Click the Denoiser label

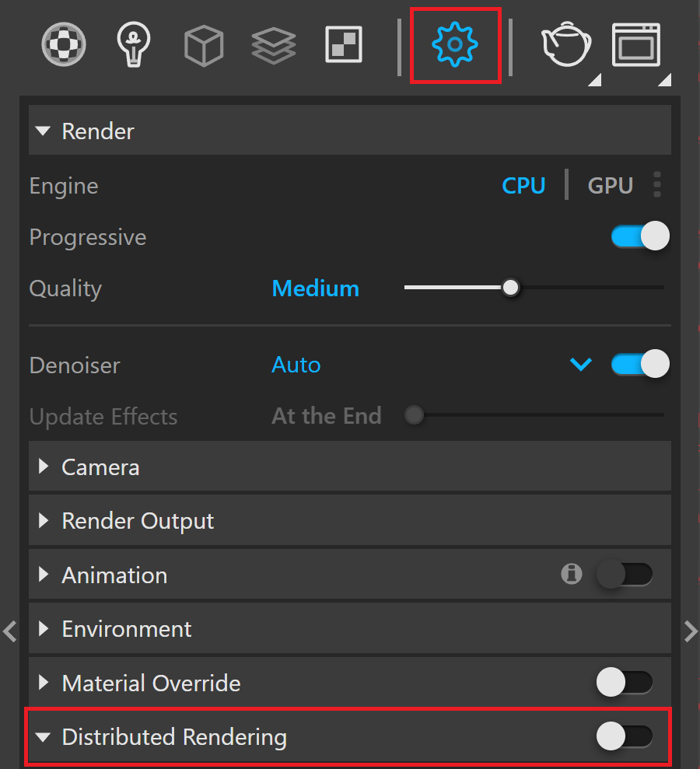[75, 365]
